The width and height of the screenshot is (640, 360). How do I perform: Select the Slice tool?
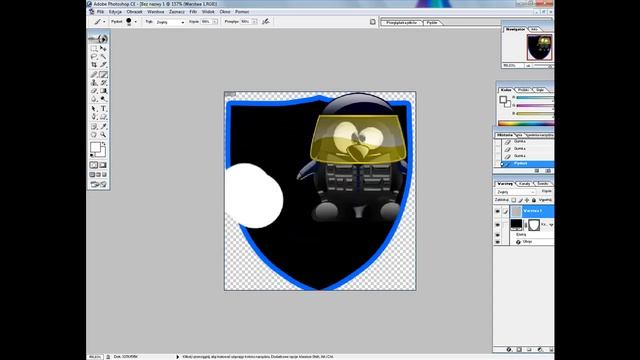[103, 65]
